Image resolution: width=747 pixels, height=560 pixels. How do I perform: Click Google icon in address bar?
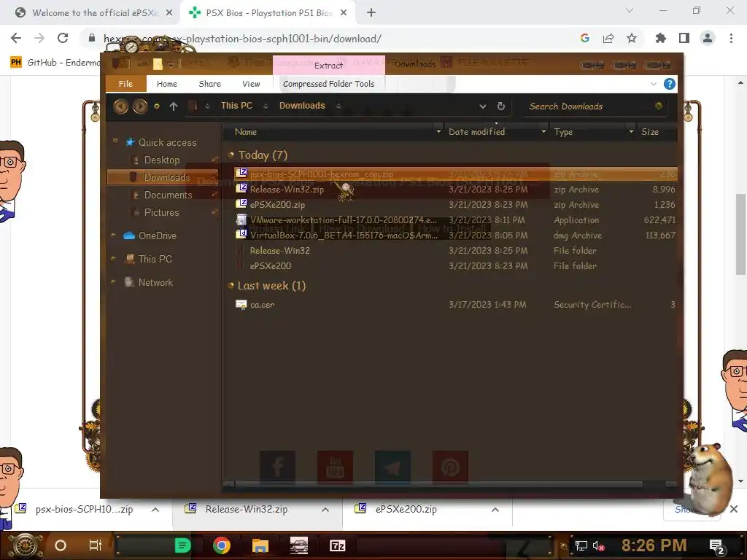pyautogui.click(x=585, y=38)
